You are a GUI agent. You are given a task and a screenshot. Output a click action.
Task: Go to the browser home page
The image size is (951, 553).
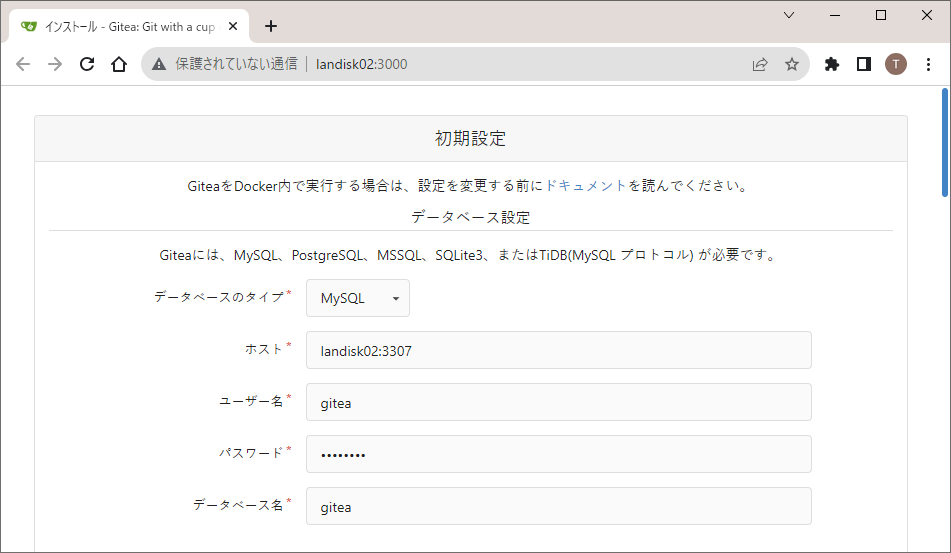point(119,64)
